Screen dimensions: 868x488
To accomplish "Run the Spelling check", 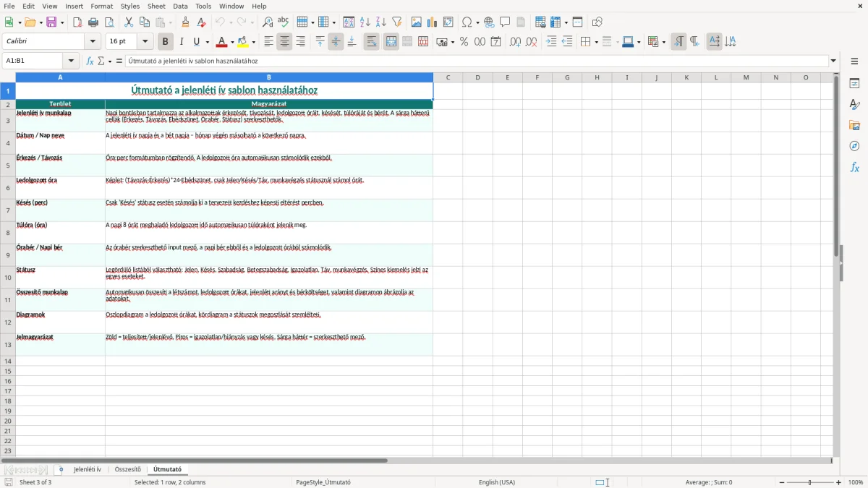I will (284, 22).
